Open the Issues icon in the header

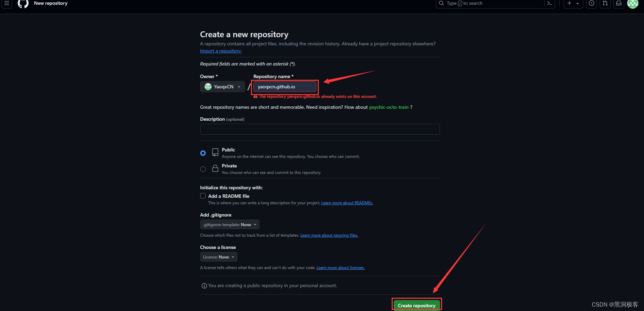pos(592,3)
